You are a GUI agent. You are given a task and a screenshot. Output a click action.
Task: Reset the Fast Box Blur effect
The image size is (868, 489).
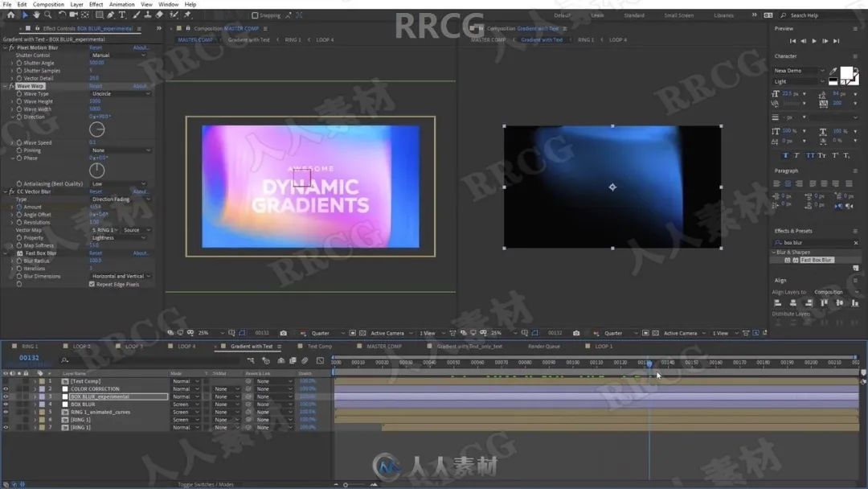(96, 253)
